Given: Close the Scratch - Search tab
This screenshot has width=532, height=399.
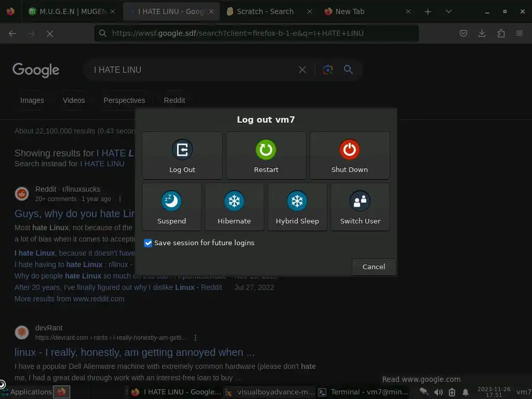Looking at the screenshot, I should (310, 11).
